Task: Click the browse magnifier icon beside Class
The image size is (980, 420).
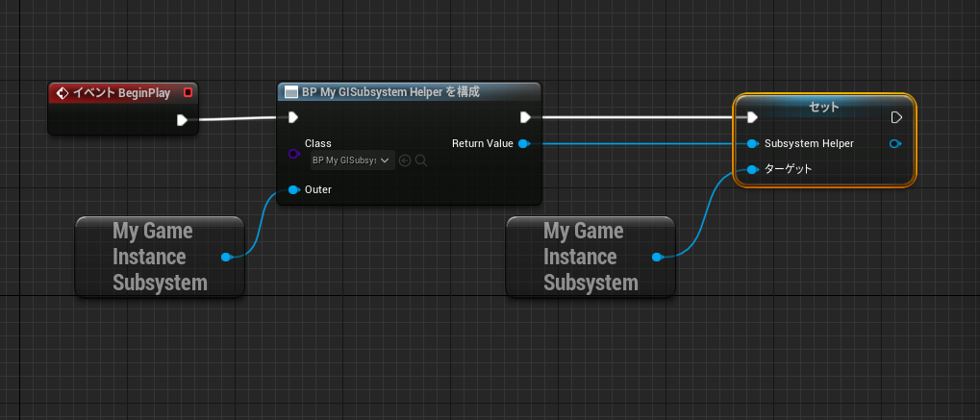Action: [x=421, y=161]
